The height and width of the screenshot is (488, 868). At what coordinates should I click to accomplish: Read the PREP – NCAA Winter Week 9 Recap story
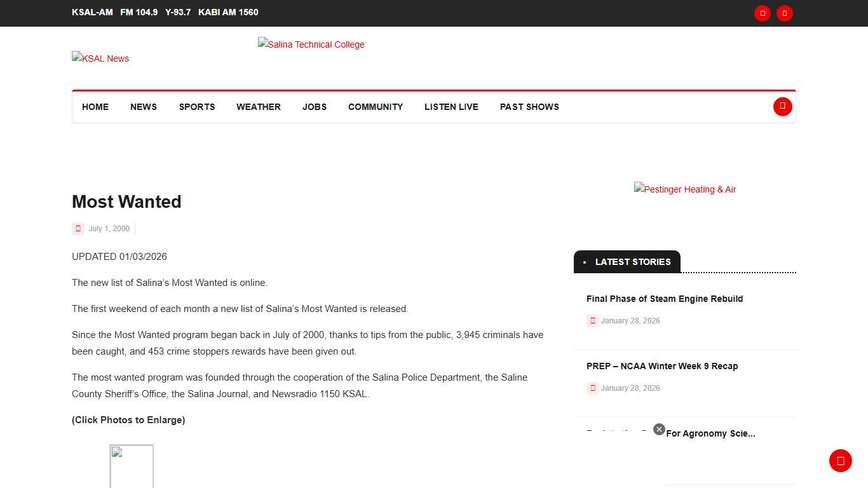662,366
